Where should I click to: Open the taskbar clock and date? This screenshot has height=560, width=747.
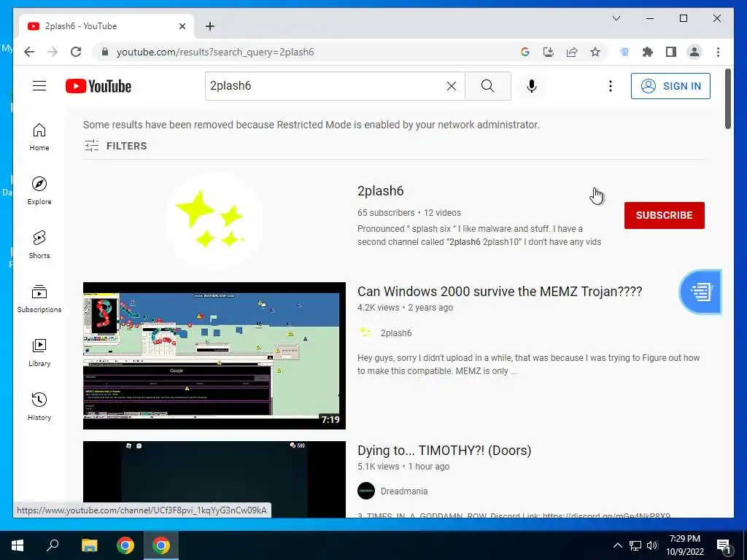[684, 545]
